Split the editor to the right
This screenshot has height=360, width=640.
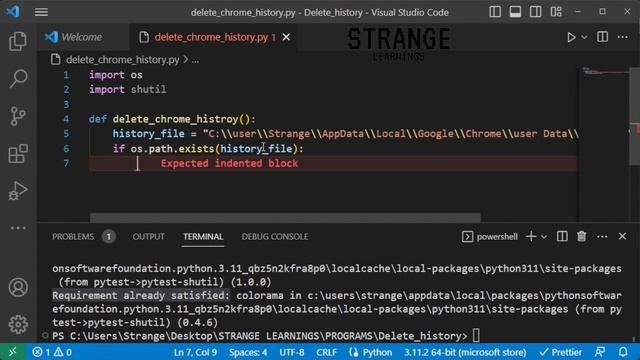[x=602, y=37]
